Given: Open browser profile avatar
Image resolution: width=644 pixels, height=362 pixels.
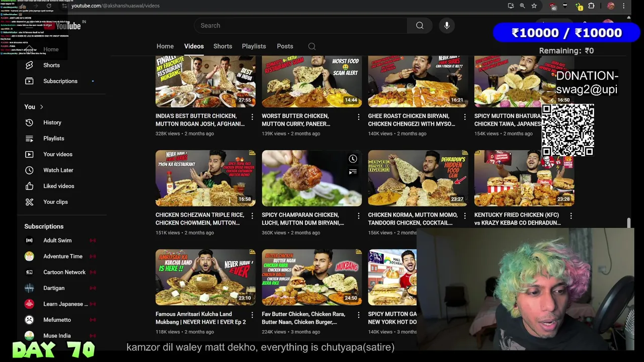Looking at the screenshot, I should coord(611,6).
